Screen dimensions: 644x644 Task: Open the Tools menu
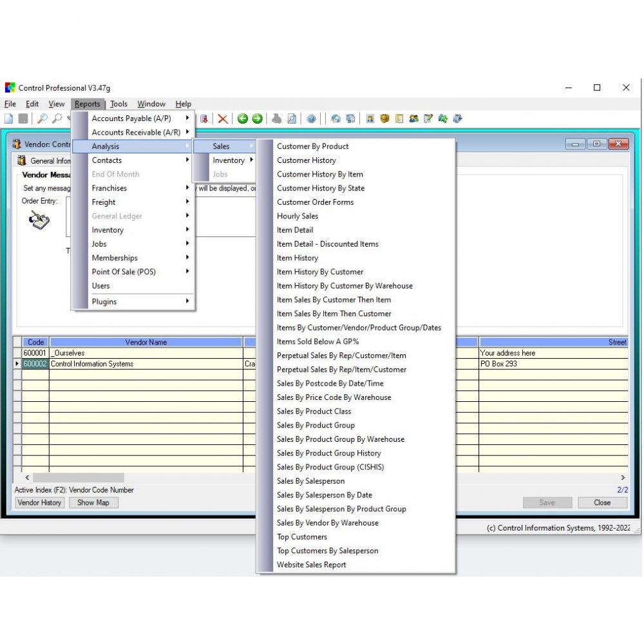pos(118,104)
